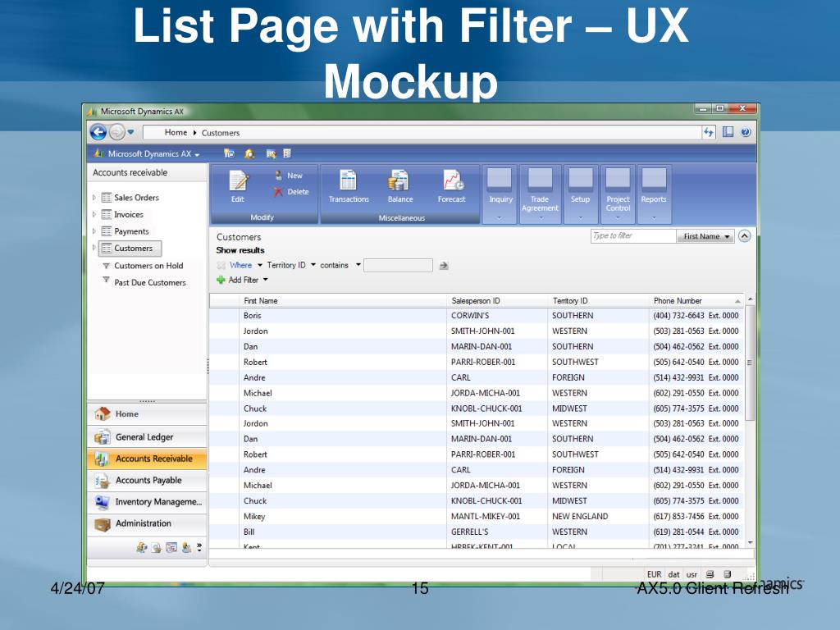Click the third small module icon below Administration
Screen dimensions: 840x630
pos(171,547)
